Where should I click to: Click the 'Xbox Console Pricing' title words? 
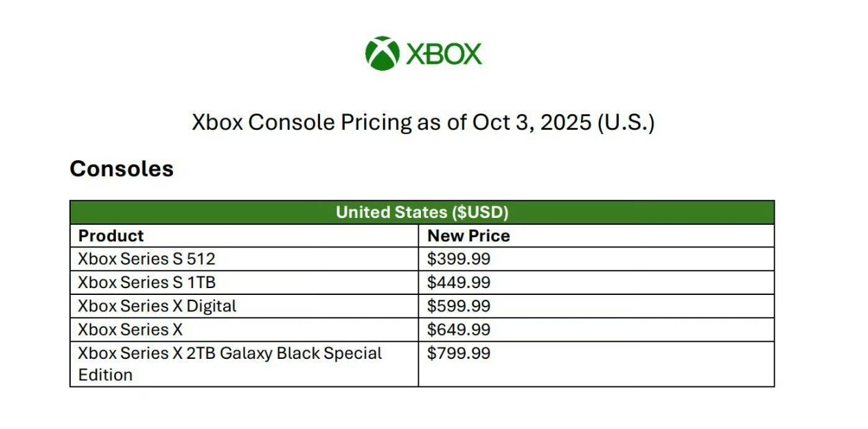[301, 122]
